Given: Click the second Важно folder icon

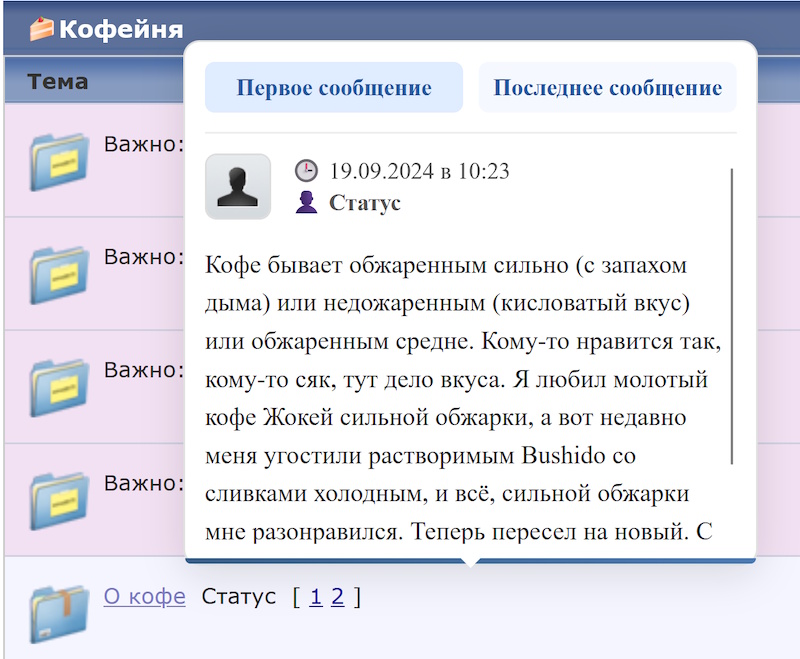Looking at the screenshot, I should click(x=59, y=275).
